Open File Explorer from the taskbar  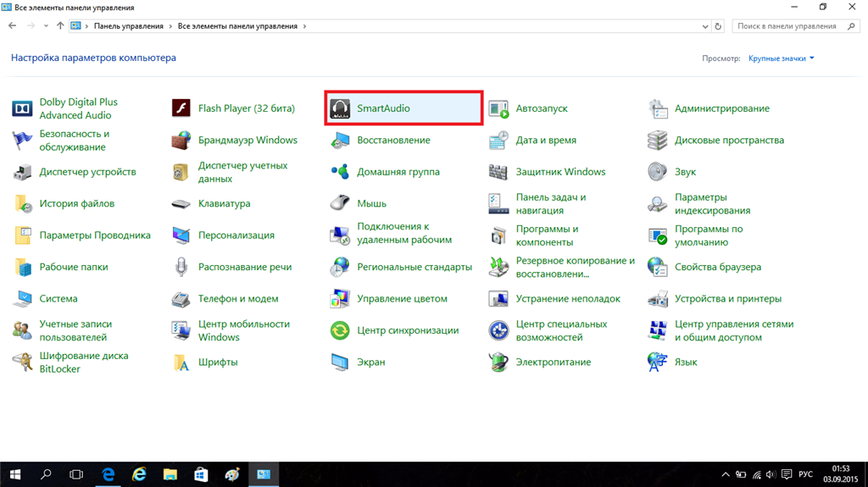coord(170,474)
